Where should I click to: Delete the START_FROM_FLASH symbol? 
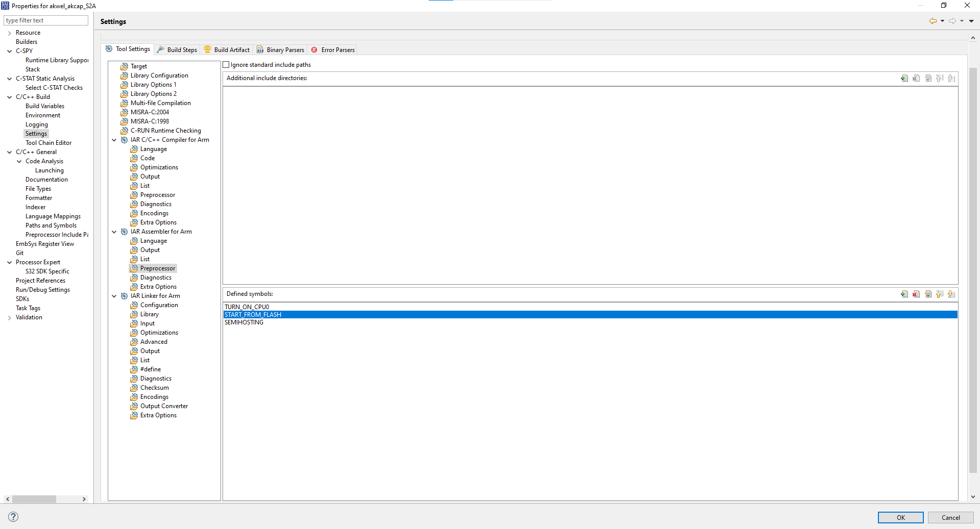tap(917, 294)
